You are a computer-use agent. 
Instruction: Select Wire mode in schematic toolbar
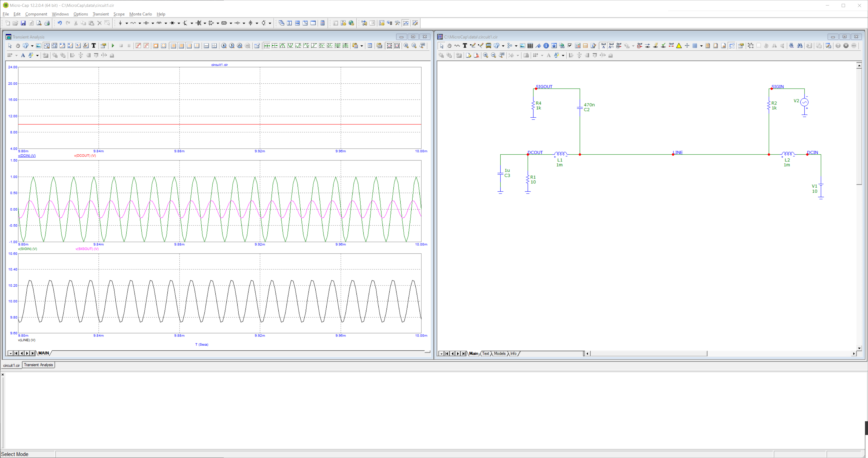(473, 46)
